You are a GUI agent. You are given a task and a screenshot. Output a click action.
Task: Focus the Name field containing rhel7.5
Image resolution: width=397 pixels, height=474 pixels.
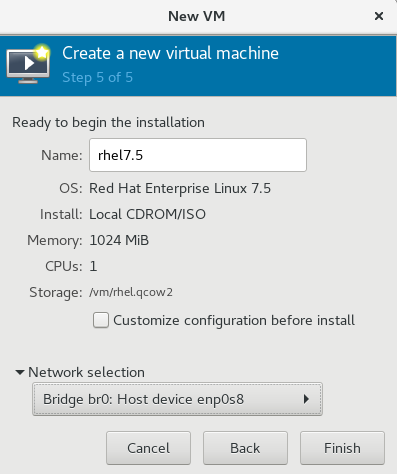(198, 155)
